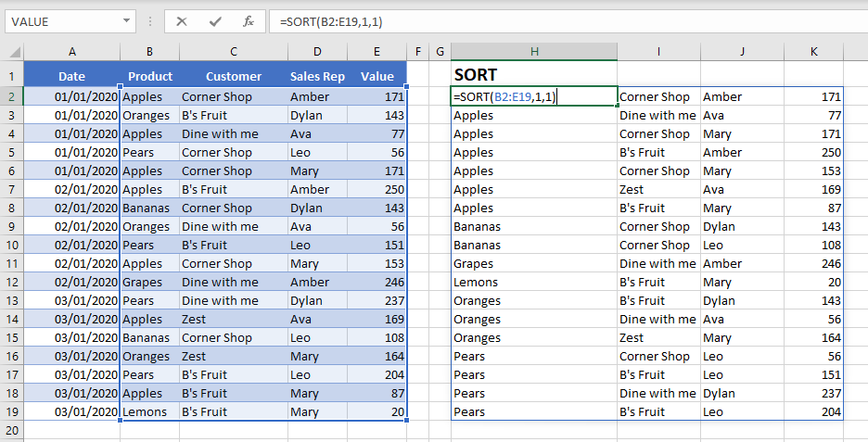The image size is (868, 442).
Task: Confirm the formula with checkmark icon
Action: [215, 21]
